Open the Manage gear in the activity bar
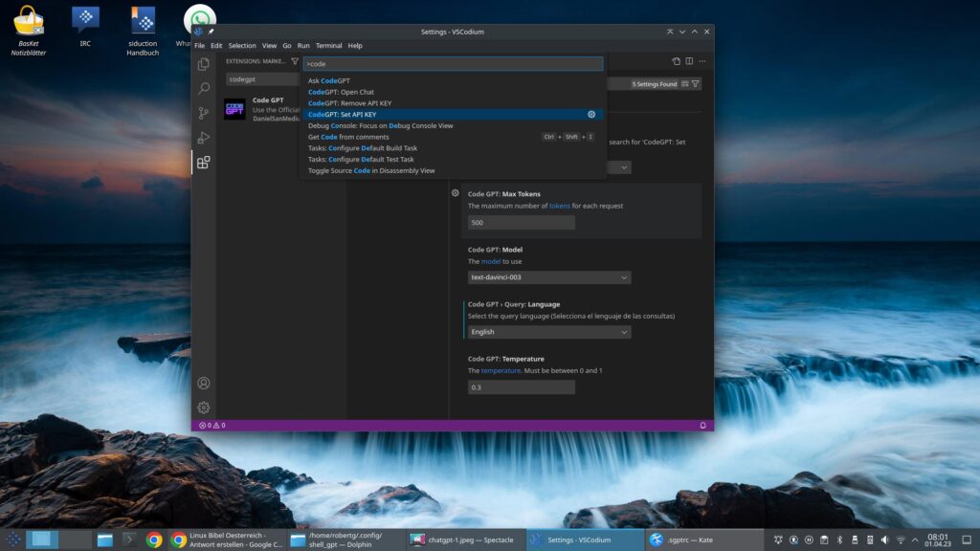Screen dimensions: 980x551 click(203, 408)
